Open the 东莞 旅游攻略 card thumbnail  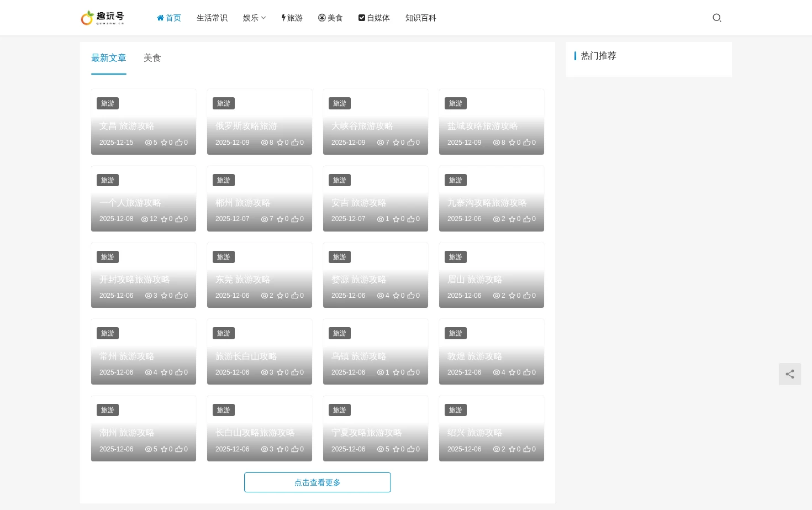(x=260, y=275)
